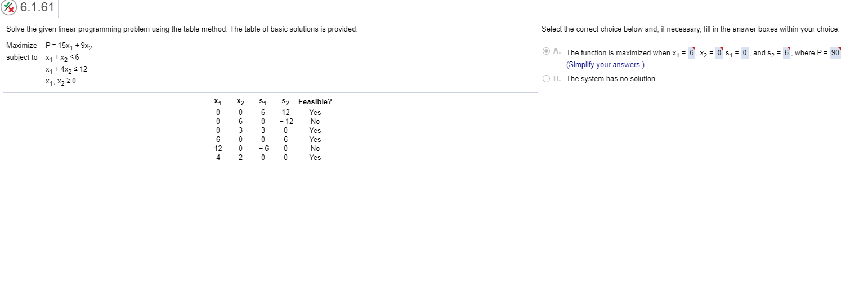Click the objective function P = 15x1 + 9x2

point(64,46)
